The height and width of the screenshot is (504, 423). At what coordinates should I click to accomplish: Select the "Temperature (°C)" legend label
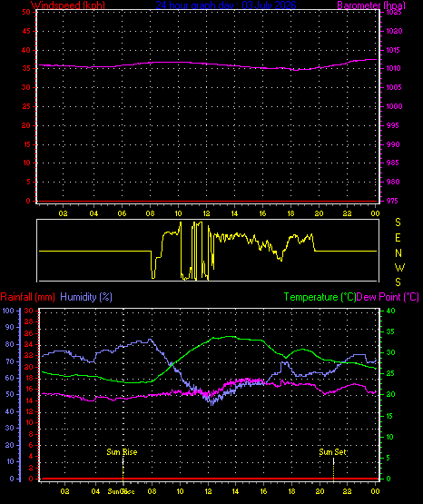pos(320,297)
